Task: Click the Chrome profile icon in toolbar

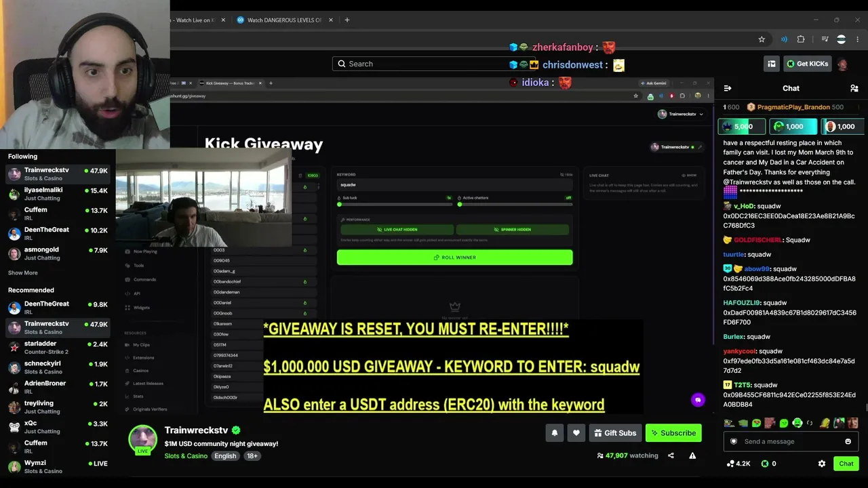Action: (842, 39)
